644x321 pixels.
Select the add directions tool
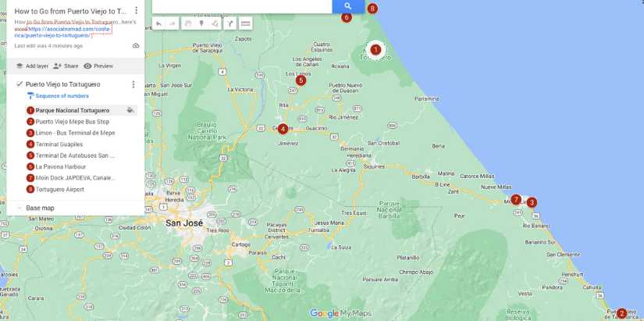(230, 24)
